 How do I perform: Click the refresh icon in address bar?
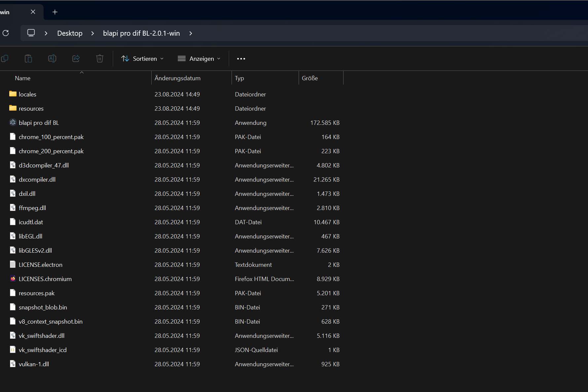[6, 33]
